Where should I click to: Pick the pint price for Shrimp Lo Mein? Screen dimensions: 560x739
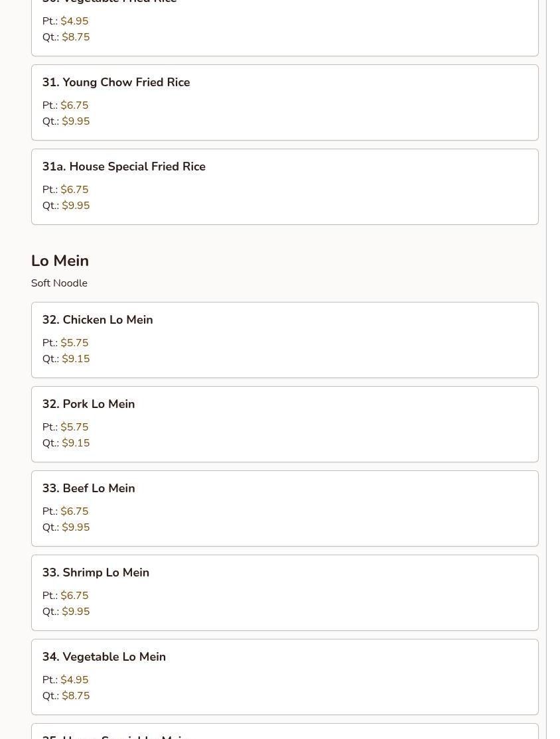74,596
